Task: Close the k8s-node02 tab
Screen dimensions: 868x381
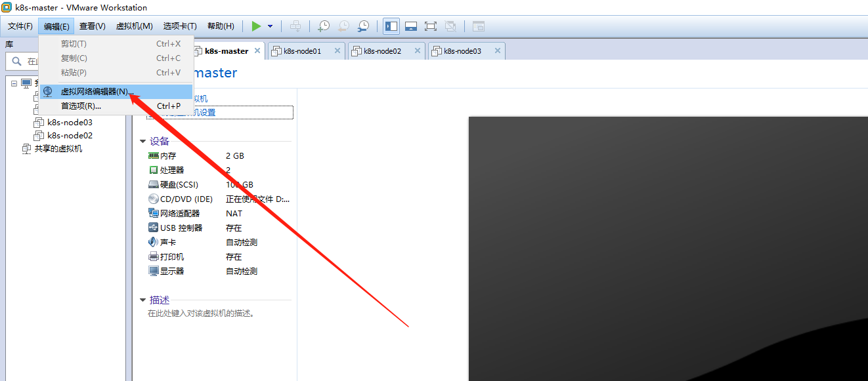Action: click(x=418, y=50)
